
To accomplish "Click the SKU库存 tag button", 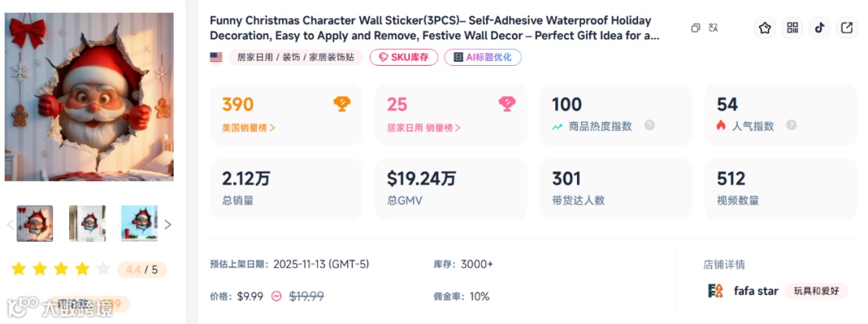I will tap(403, 57).
